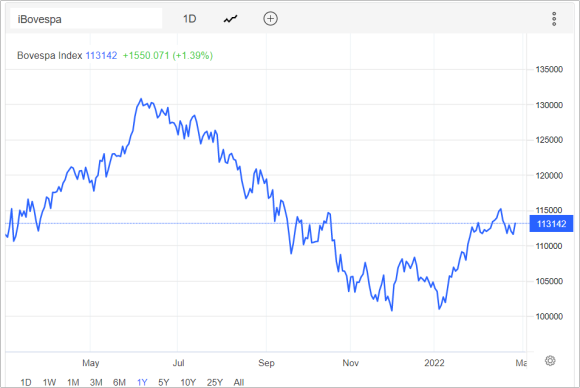This screenshot has height=388, width=580.
Task: Show the 10Y time range
Action: [188, 382]
